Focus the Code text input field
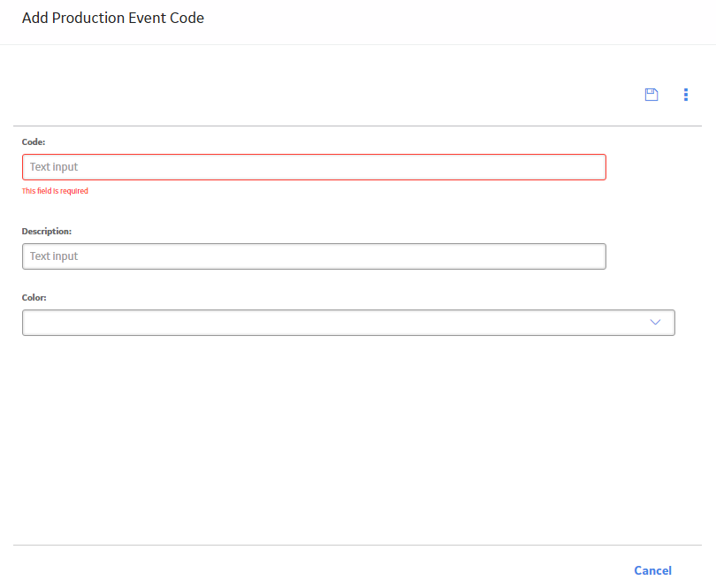Image resolution: width=716 pixels, height=588 pixels. (x=314, y=167)
